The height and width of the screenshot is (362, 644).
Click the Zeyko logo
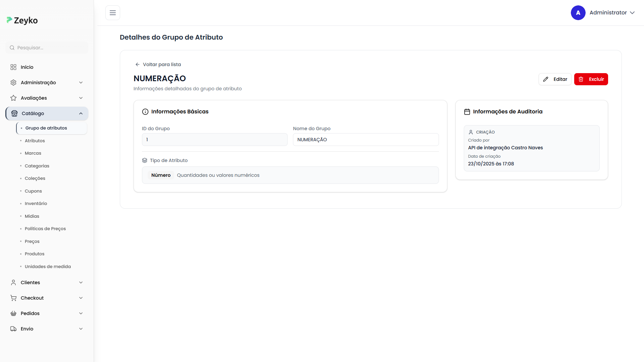click(22, 20)
